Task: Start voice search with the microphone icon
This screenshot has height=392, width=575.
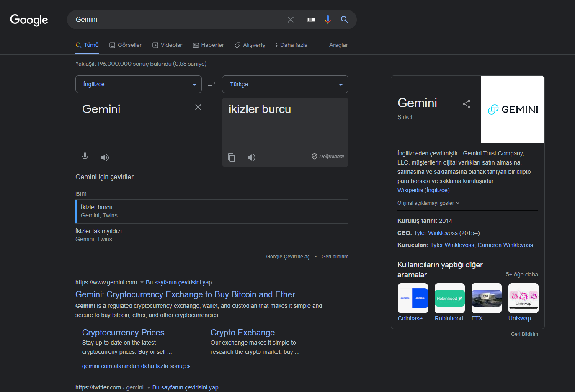Action: (328, 20)
